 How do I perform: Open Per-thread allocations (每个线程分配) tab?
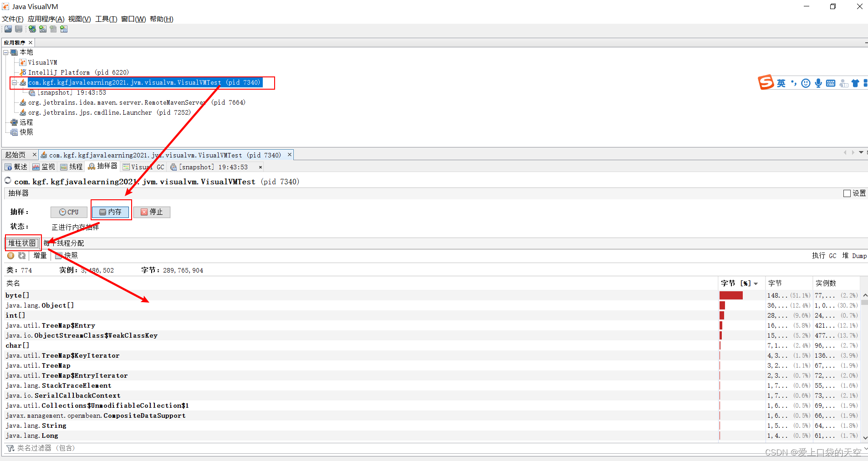click(x=64, y=243)
